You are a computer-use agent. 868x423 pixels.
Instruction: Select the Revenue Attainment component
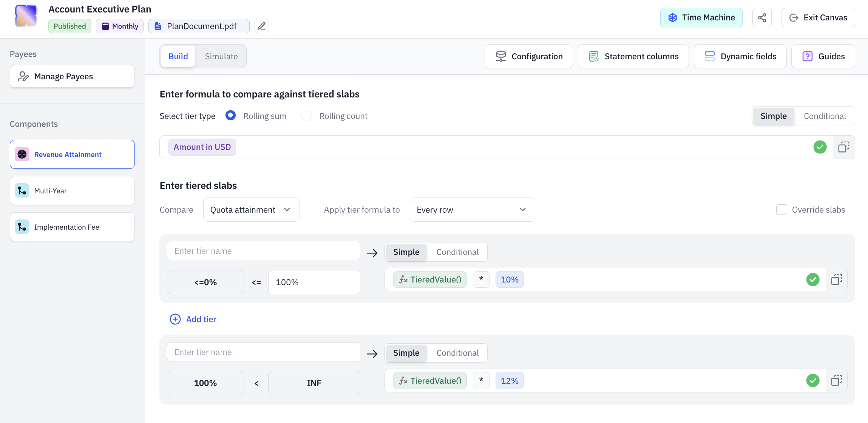[x=72, y=154]
